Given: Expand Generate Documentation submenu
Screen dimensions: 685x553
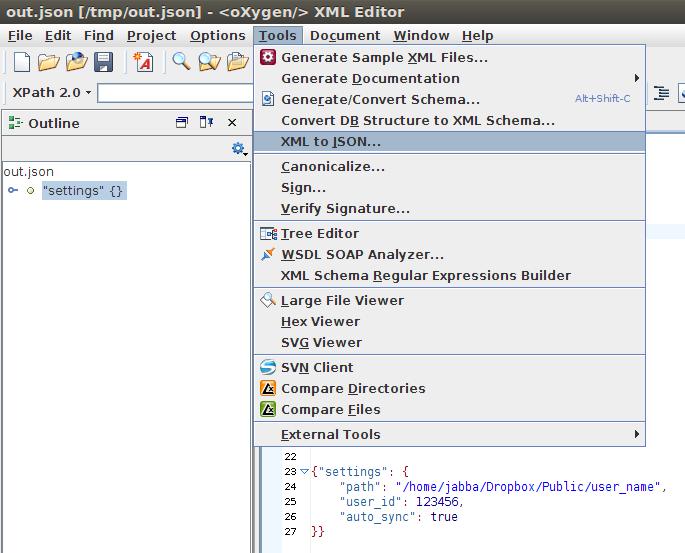Looking at the screenshot, I should [450, 78].
